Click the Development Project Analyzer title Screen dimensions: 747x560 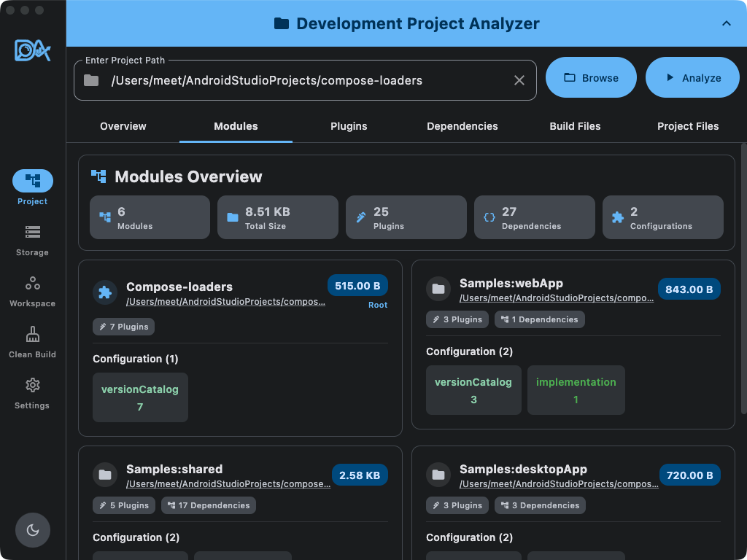(x=418, y=23)
